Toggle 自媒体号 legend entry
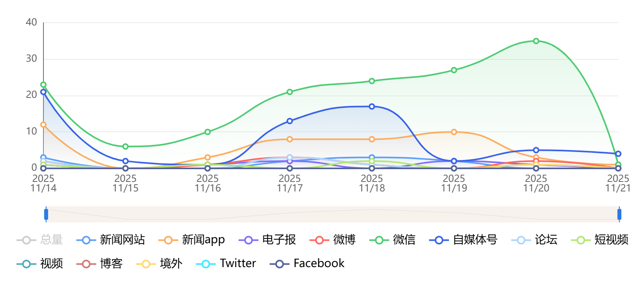The width and height of the screenshot is (644, 285). point(463,240)
